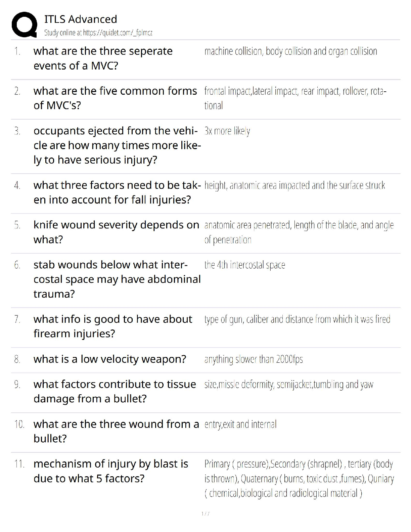The image size is (411, 532).
Task: Click the '3x more likely' answer
Action: pyautogui.click(x=227, y=131)
